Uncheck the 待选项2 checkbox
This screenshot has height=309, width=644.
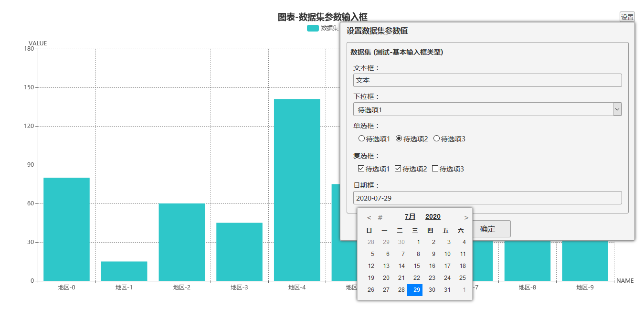[x=397, y=168]
